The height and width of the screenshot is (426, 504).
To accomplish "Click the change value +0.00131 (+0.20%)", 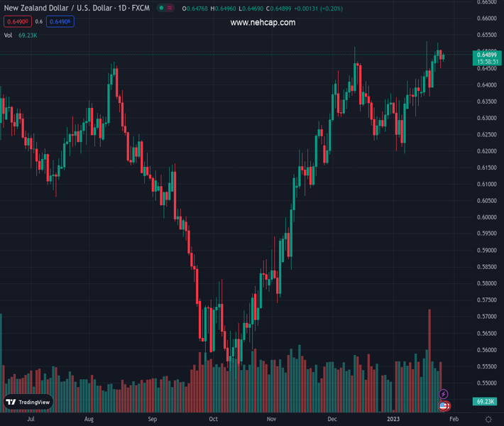I will point(318,9).
